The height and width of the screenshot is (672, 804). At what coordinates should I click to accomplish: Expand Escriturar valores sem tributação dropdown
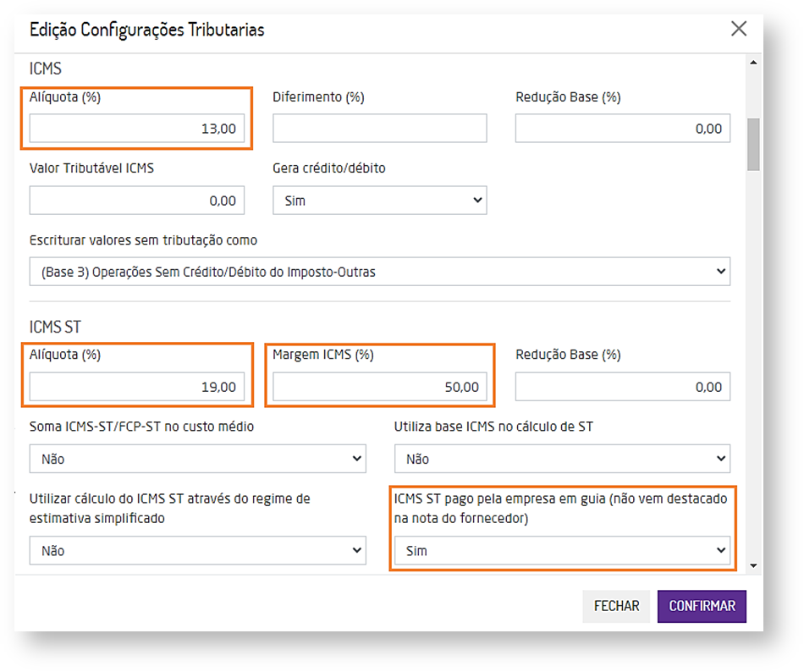(x=379, y=272)
